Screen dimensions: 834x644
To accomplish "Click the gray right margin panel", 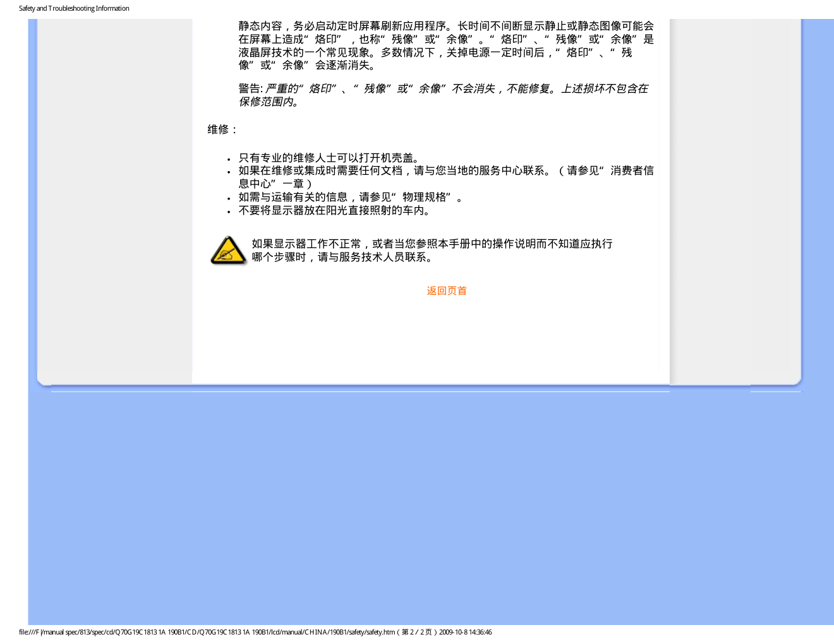I will click(x=735, y=189).
